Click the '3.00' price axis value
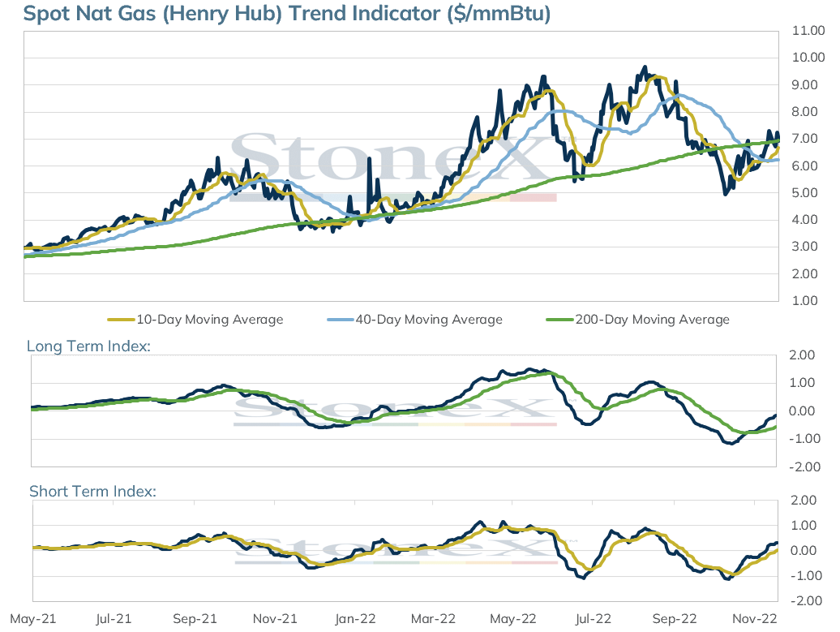 804,247
